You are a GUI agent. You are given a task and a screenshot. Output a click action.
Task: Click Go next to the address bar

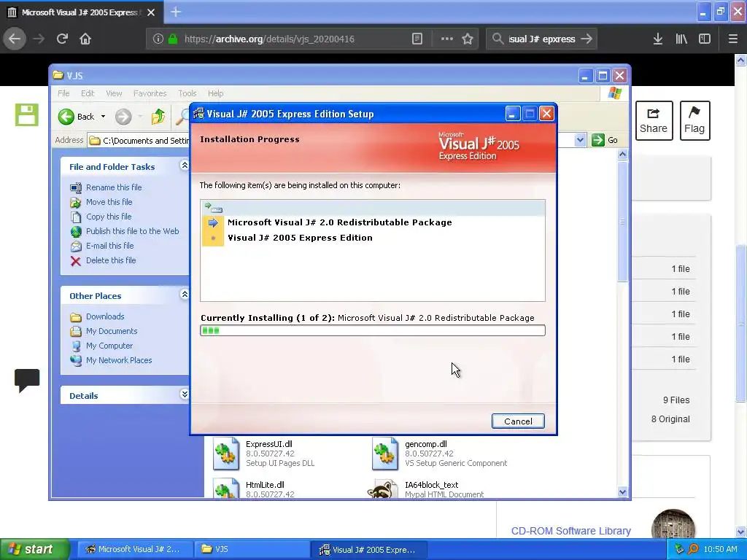click(605, 140)
